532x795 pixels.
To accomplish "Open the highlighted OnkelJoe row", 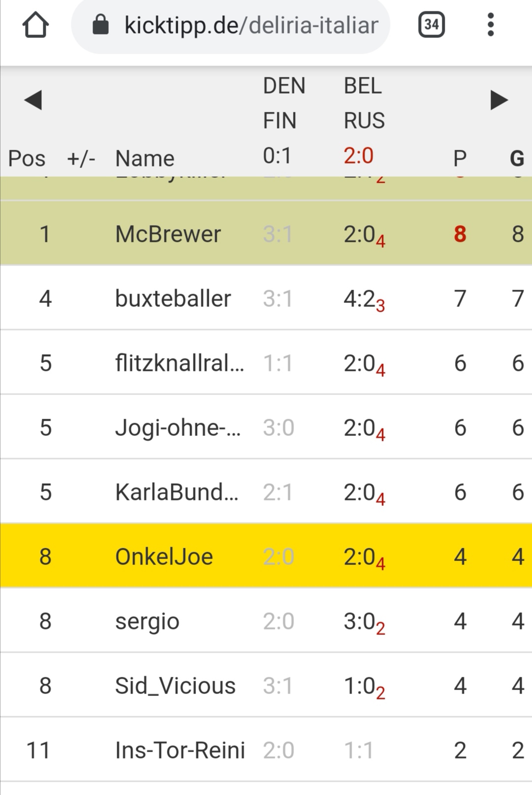I will click(164, 557).
